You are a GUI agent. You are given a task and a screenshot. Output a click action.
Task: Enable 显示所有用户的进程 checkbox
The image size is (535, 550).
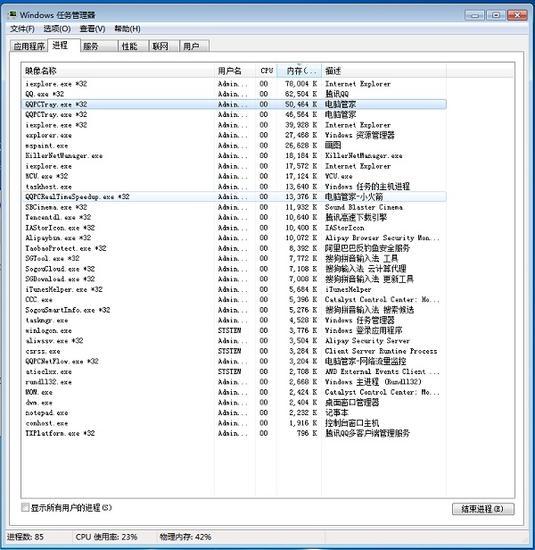(25, 507)
